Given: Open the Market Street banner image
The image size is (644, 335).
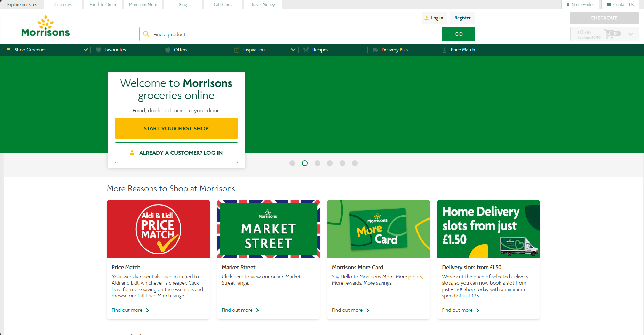Looking at the screenshot, I should point(268,229).
